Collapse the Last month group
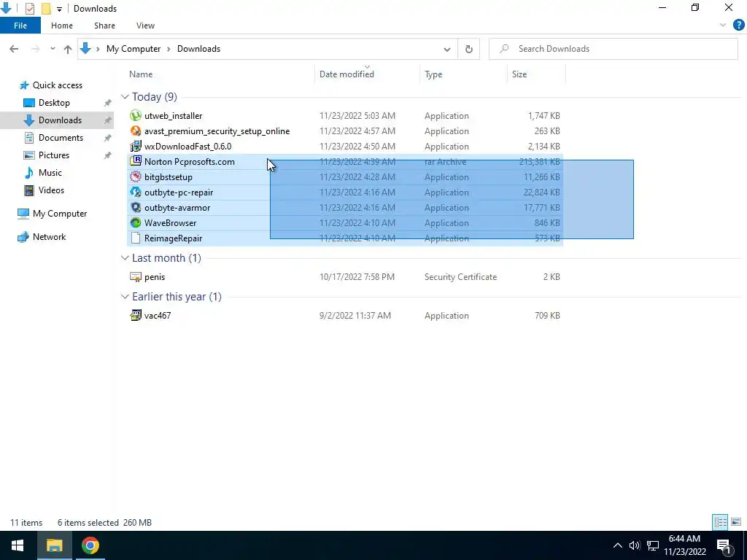The height and width of the screenshot is (560, 747). click(125, 257)
